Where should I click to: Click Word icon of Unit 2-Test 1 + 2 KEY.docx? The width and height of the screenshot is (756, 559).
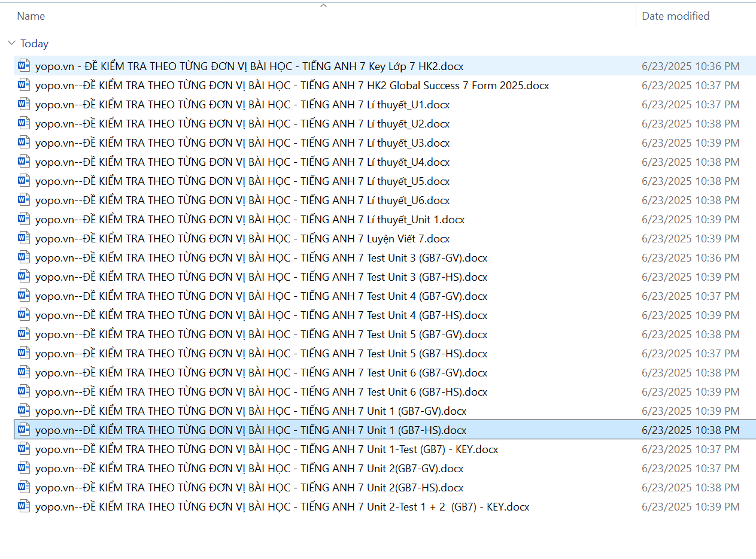(x=24, y=506)
